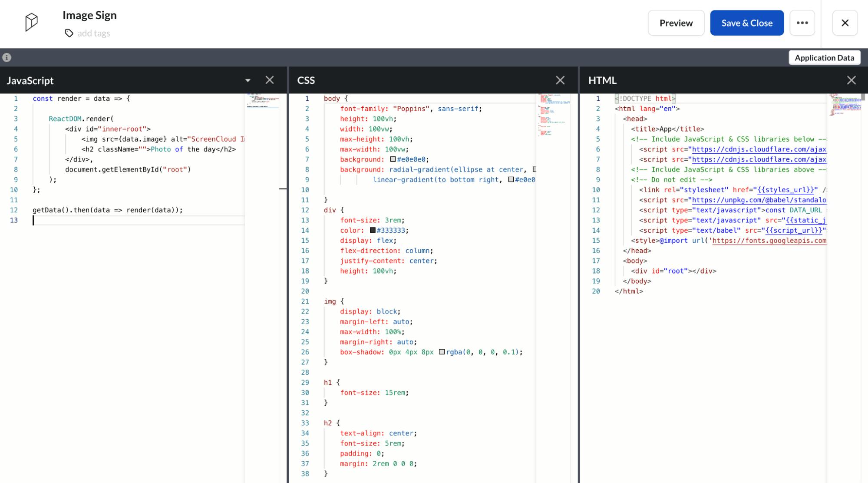Click '<title>App</title>' HTML line
Image resolution: width=868 pixels, height=483 pixels.
click(x=667, y=129)
